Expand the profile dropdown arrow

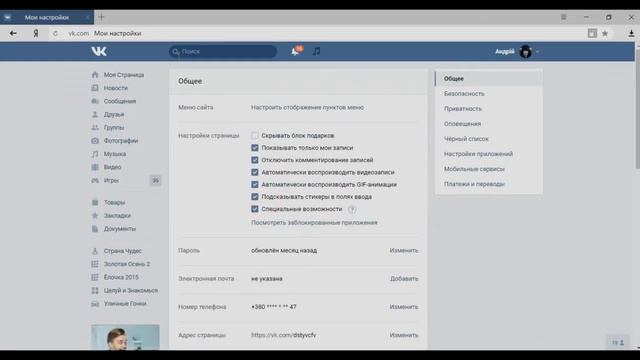point(537,52)
